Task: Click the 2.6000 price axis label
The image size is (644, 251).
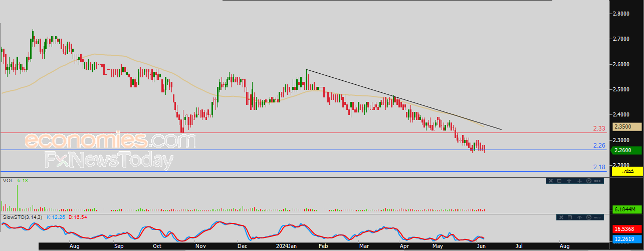Action: point(621,64)
